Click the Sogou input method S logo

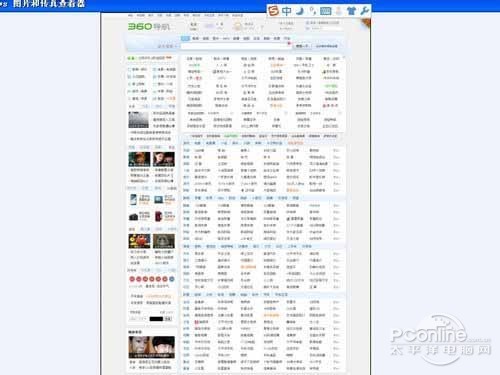click(273, 11)
